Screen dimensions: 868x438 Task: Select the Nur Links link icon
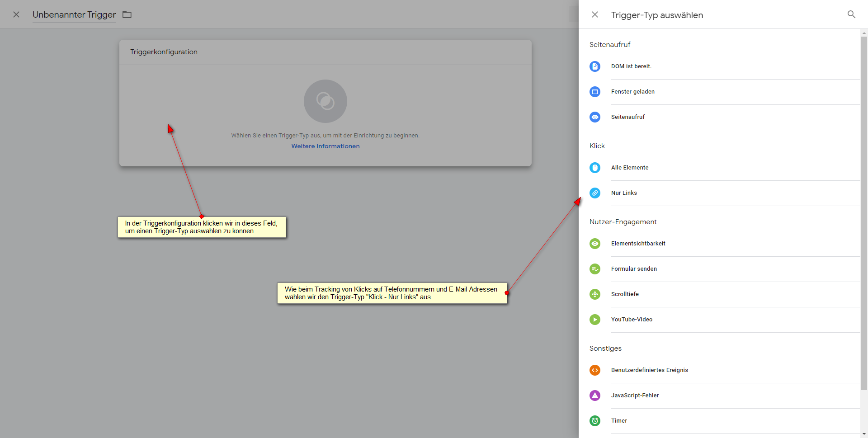[595, 193]
